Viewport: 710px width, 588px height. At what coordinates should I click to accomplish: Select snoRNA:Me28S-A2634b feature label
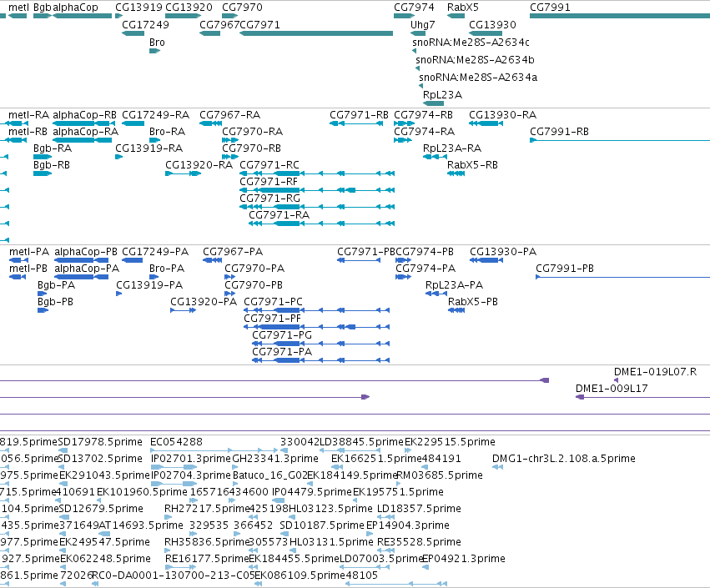475,60
